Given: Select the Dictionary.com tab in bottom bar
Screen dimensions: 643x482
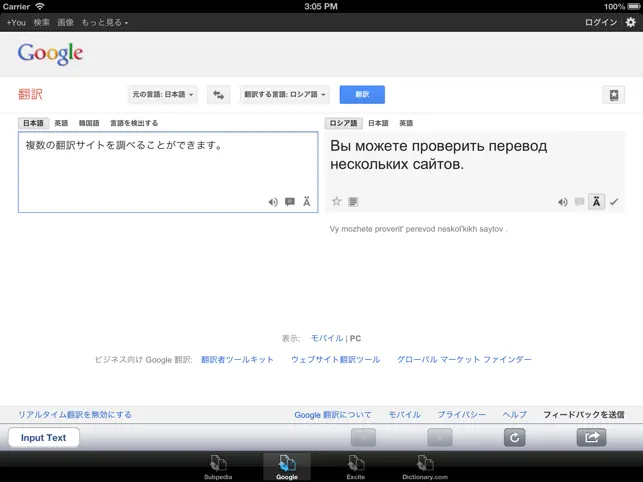Looking at the screenshot, I should pos(425,467).
